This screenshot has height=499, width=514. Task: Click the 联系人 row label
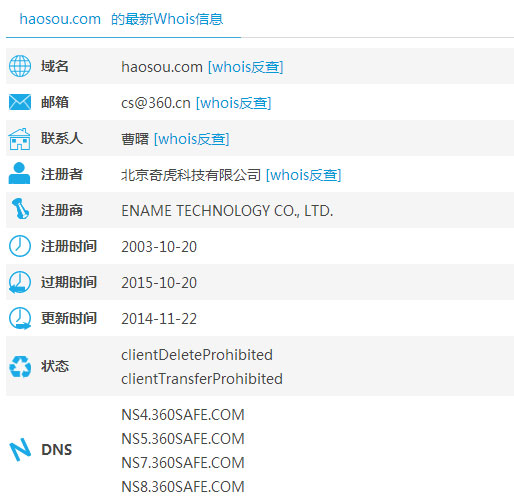click(62, 138)
